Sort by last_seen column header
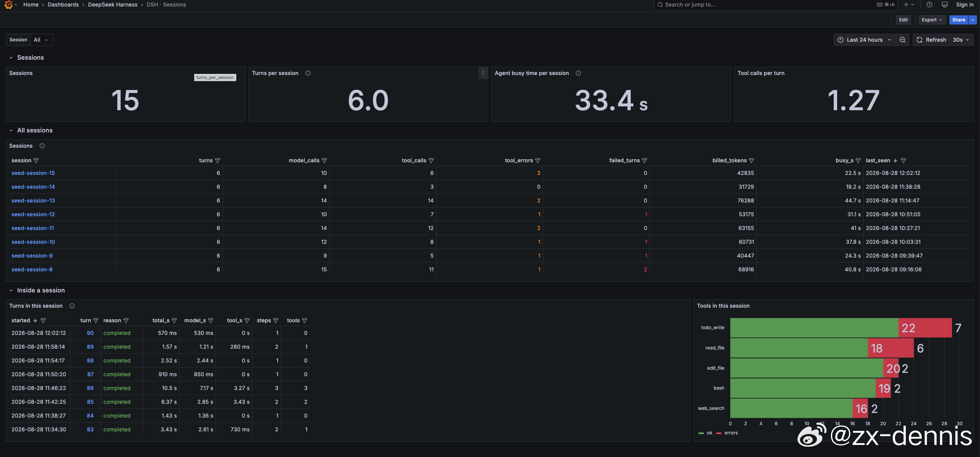This screenshot has width=980, height=457. coord(878,161)
